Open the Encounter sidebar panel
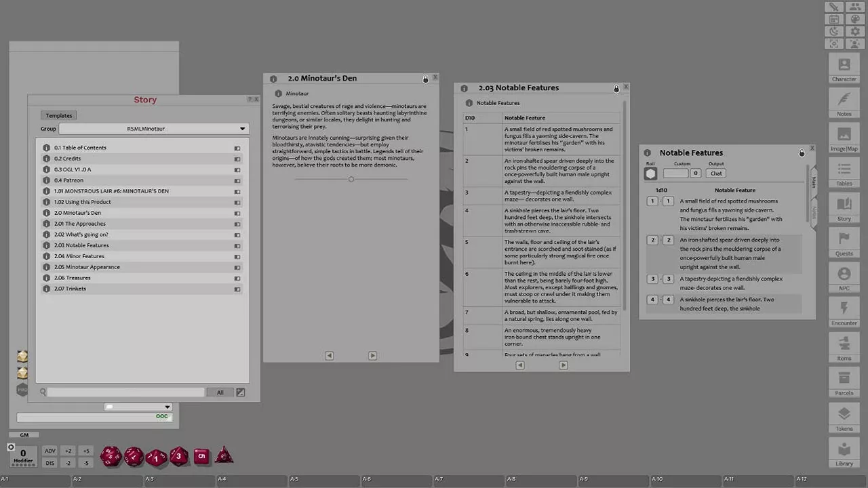868x488 pixels. point(844,312)
